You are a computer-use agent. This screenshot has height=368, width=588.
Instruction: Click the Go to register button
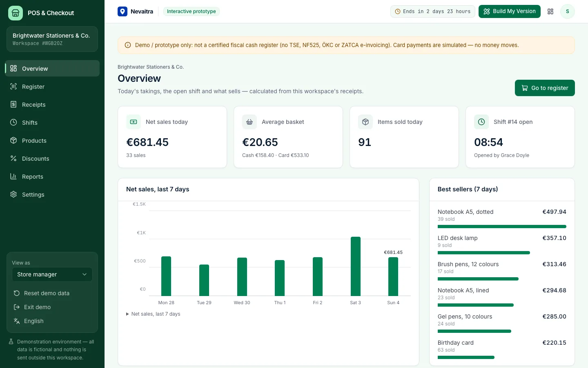pyautogui.click(x=545, y=88)
